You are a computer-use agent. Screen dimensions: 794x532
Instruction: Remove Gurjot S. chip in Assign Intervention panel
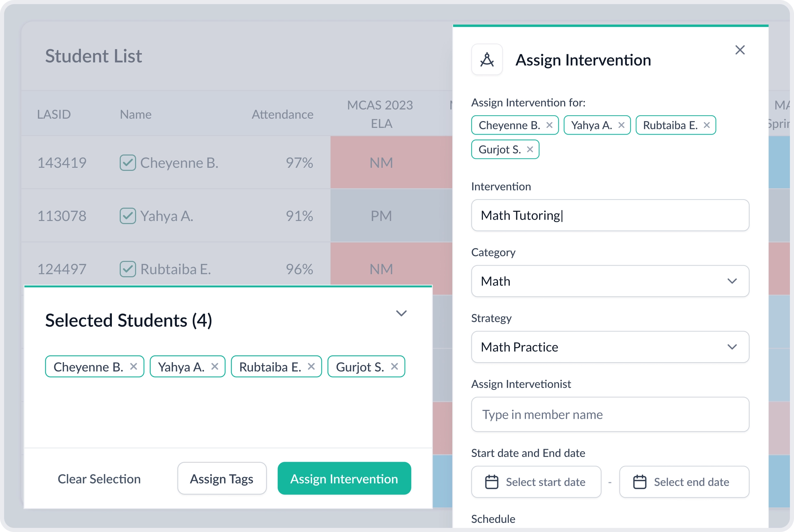[530, 149]
